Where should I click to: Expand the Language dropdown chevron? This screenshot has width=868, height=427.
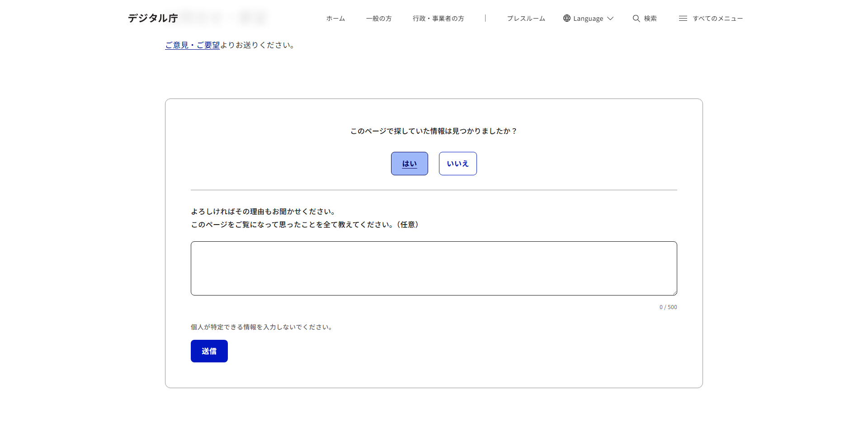610,19
